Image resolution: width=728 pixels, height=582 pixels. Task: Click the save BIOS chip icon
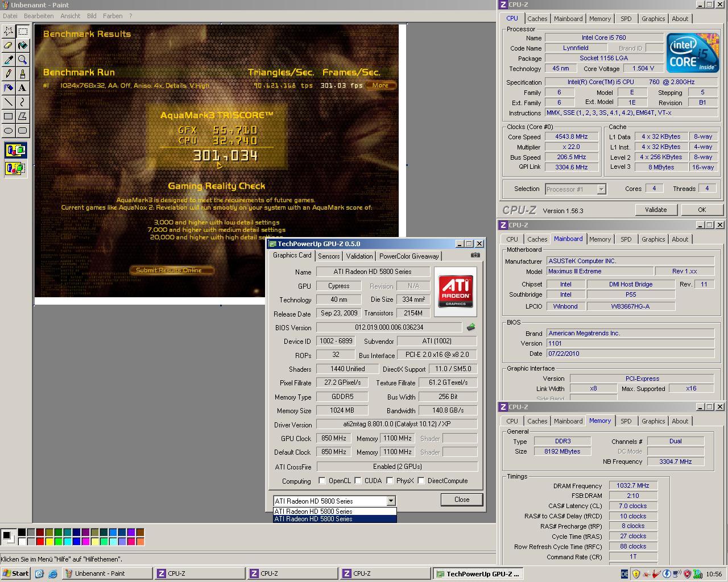(x=471, y=327)
